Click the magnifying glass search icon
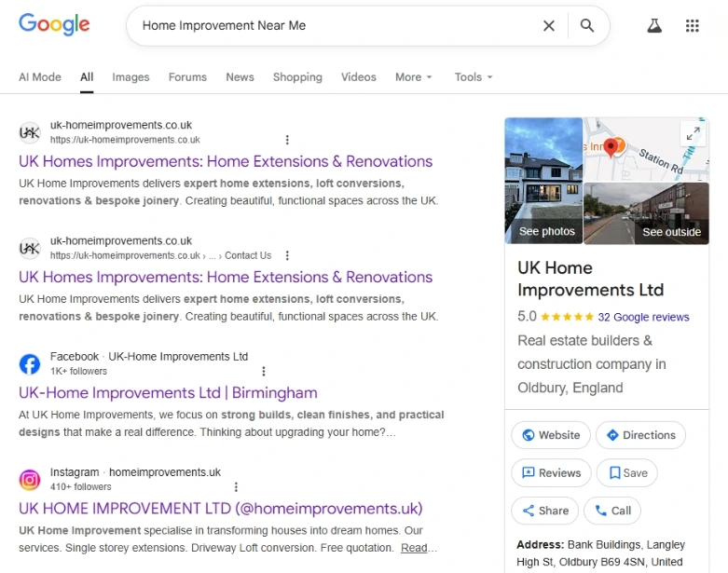Viewport: 728px width, 573px height. pos(586,26)
